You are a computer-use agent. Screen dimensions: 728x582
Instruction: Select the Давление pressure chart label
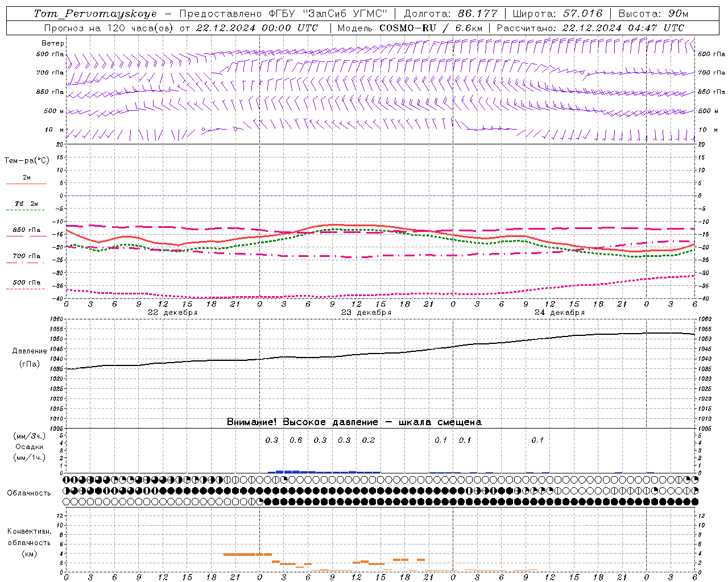[x=30, y=351]
